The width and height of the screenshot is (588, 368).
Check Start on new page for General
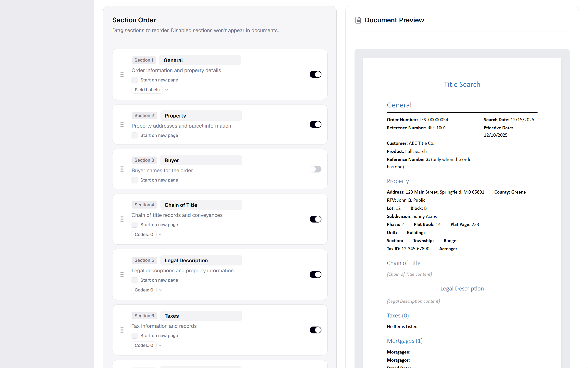(135, 80)
